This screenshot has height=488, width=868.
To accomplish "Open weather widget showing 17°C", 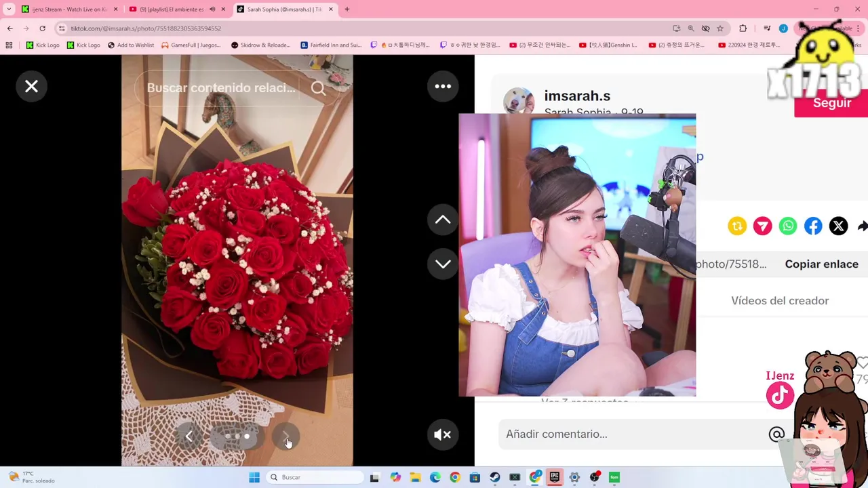I will coord(33,477).
